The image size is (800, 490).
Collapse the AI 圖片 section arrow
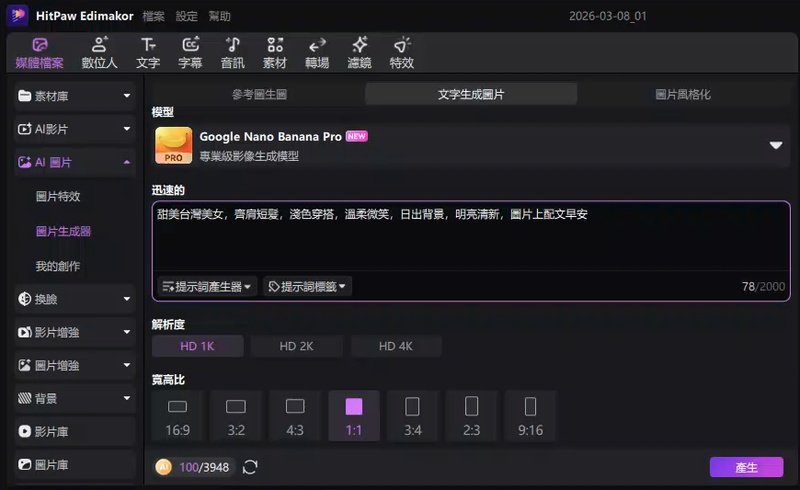[x=127, y=162]
